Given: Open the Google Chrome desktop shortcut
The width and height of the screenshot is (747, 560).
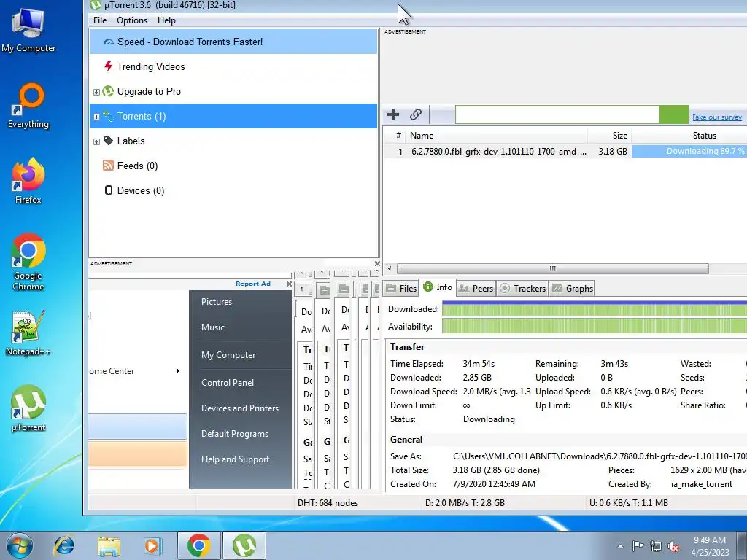Looking at the screenshot, I should click(x=28, y=262).
